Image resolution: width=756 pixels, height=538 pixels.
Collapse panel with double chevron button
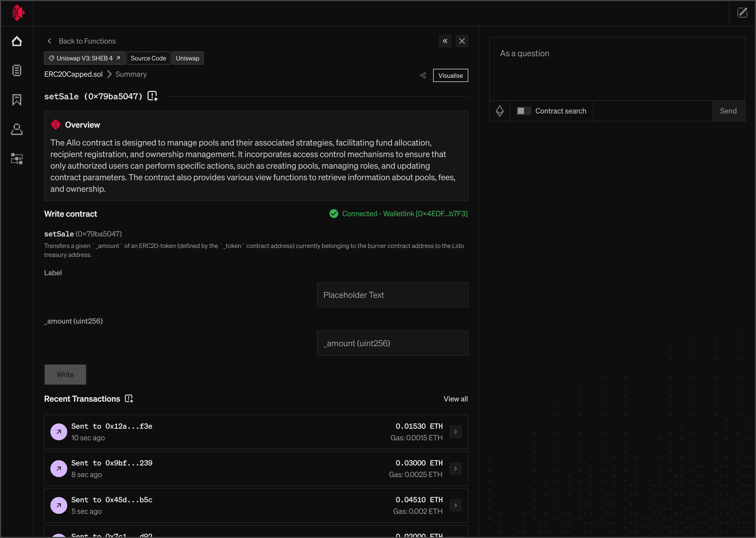[x=445, y=41]
